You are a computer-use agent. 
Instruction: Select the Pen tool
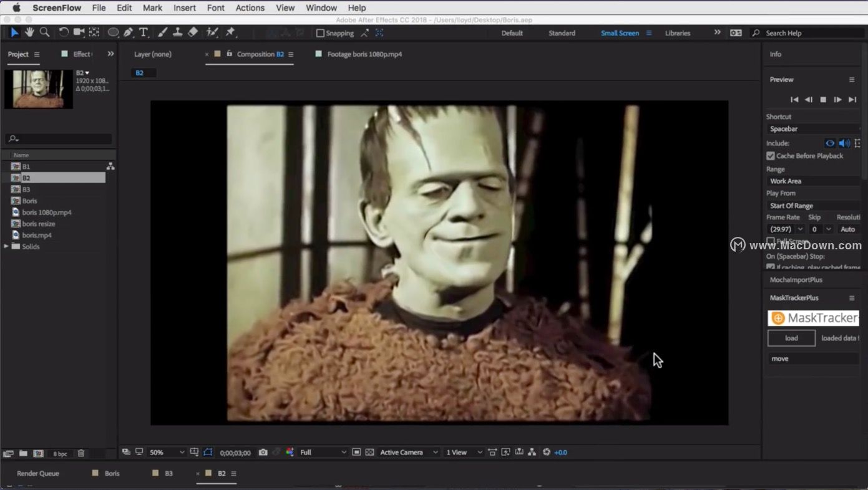coord(129,32)
